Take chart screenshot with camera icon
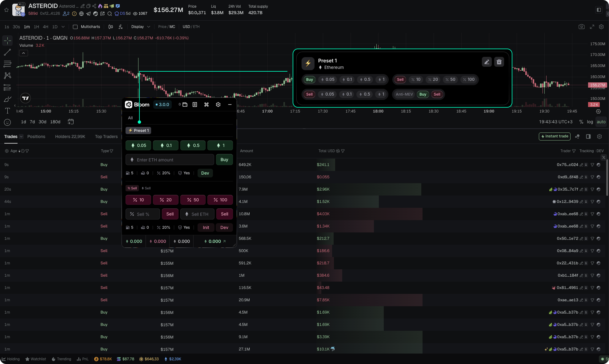 [x=581, y=27]
